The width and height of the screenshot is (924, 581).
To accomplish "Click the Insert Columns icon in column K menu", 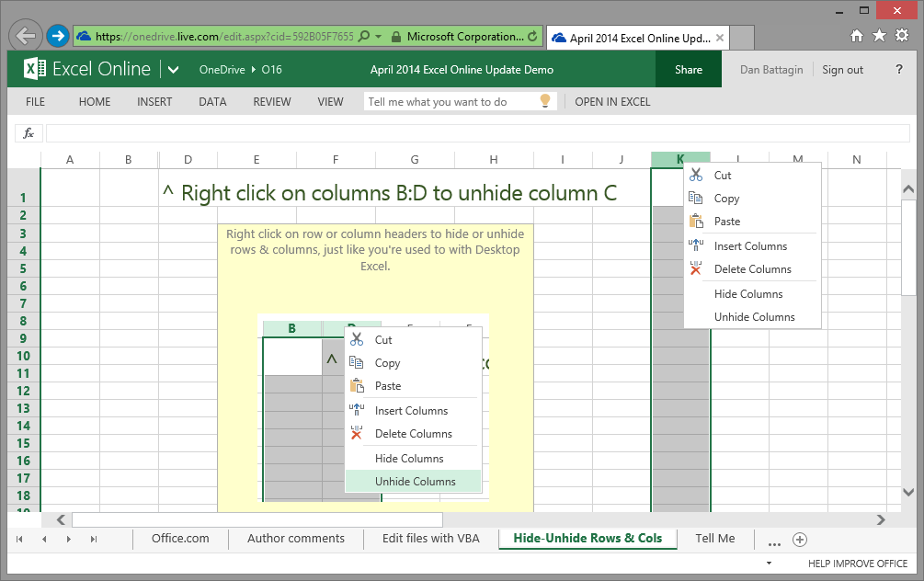I will coord(696,245).
